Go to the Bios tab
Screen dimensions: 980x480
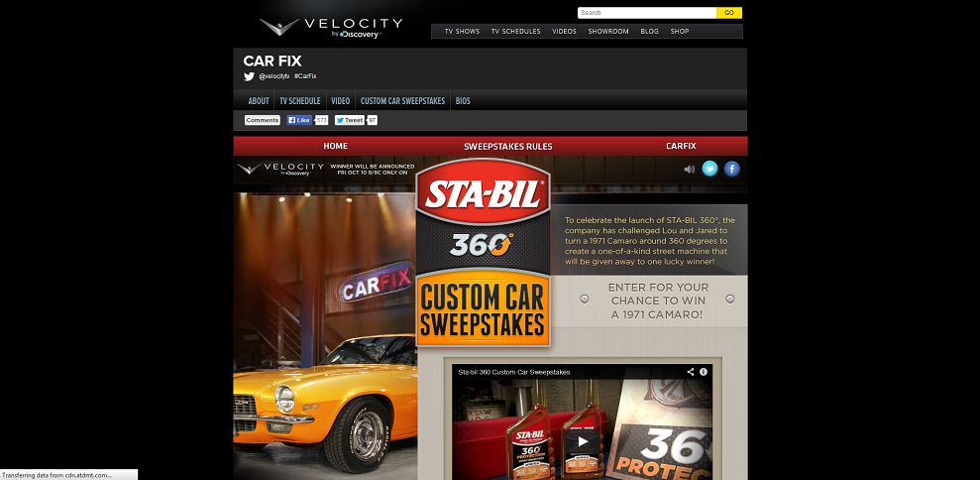pyautogui.click(x=463, y=101)
